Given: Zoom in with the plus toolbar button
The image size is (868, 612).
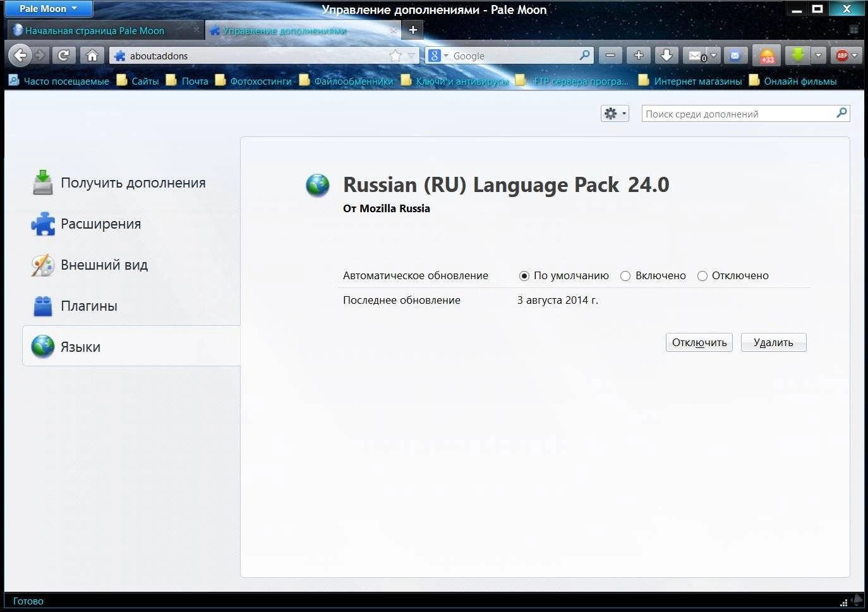Looking at the screenshot, I should [x=639, y=56].
